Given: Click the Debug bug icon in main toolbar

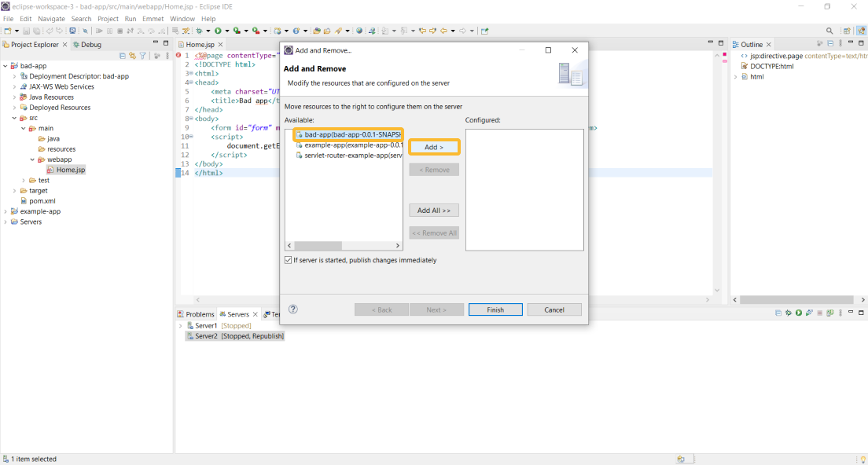Looking at the screenshot, I should pos(199,31).
